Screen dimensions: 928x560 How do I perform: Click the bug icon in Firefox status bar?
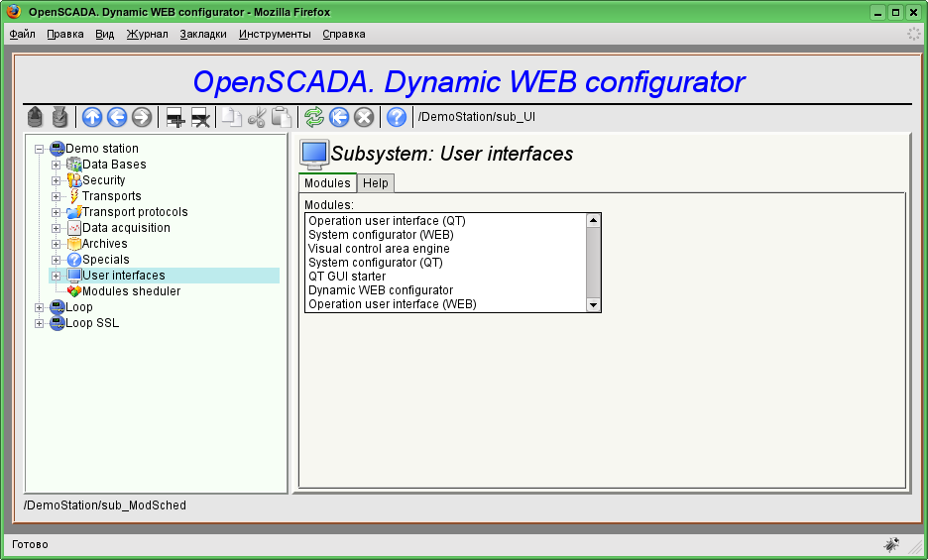coord(891,544)
